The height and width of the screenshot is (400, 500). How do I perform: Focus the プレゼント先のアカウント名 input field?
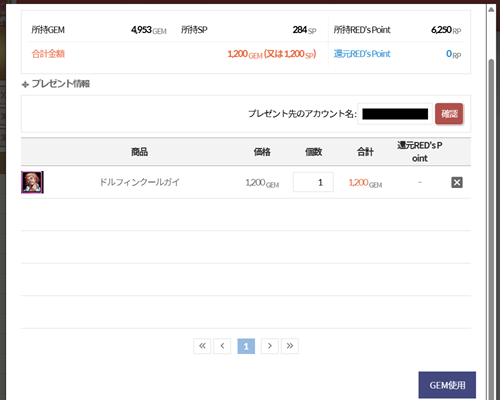coord(395,114)
